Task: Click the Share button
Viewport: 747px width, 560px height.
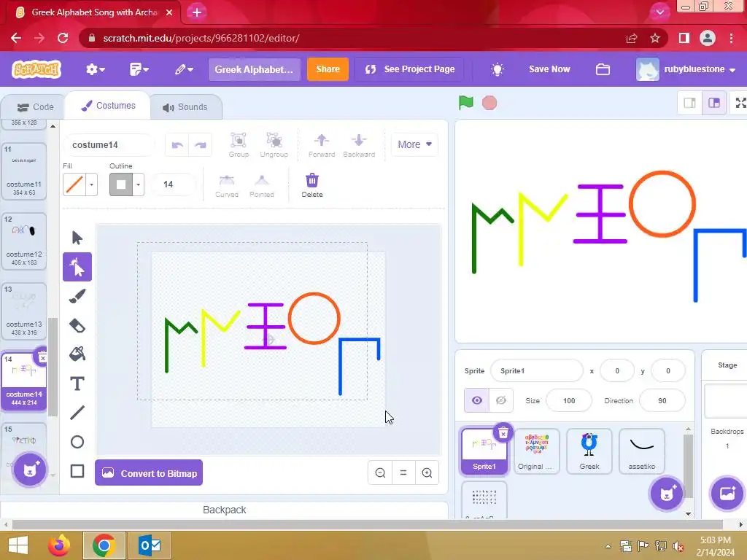Action: (x=328, y=69)
